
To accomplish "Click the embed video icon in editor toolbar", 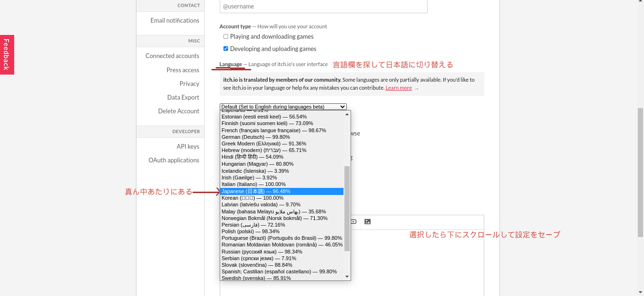I will 353,221.
